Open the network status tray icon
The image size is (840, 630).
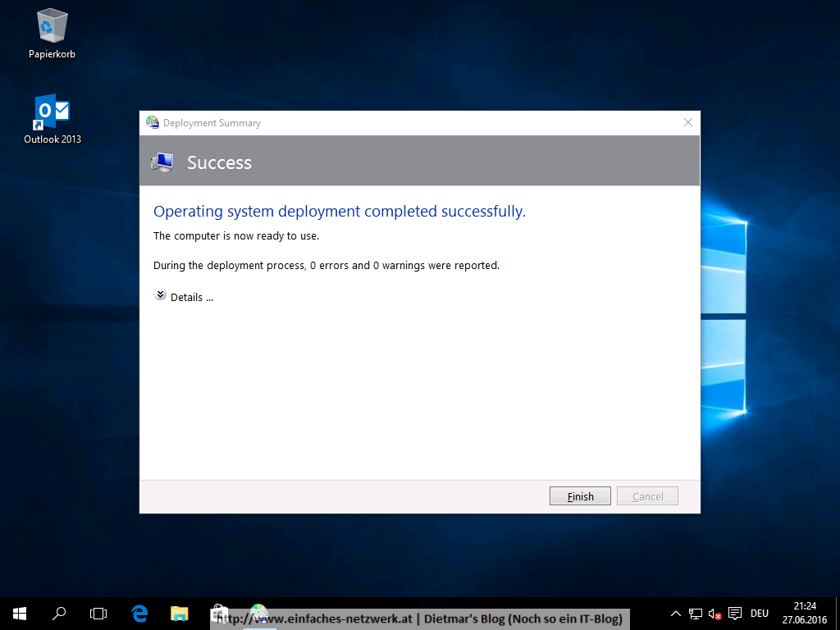click(696, 614)
